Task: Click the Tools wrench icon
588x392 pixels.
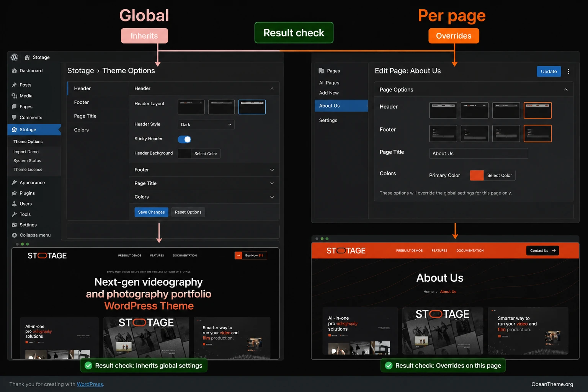Action: pyautogui.click(x=14, y=214)
